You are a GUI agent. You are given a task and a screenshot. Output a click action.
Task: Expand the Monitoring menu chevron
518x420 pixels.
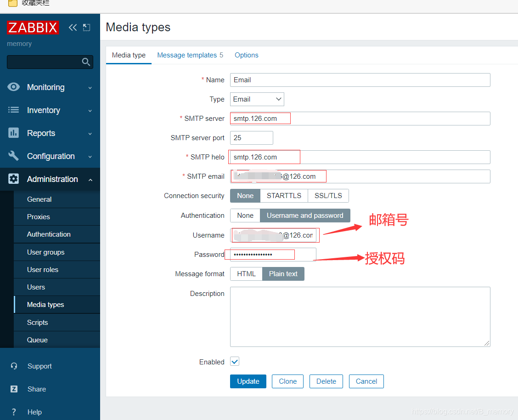[x=90, y=88]
